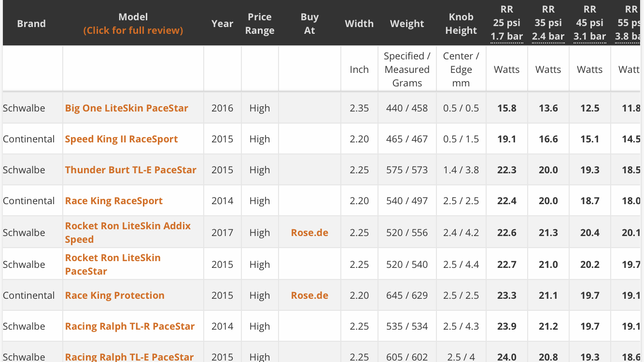644x362 pixels.
Task: Open the Racing Ralph TL-E PaceStar review
Action: [x=129, y=357]
